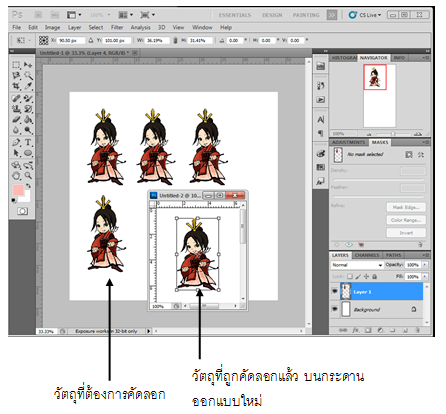
Task: Click the Layer 1 thumbnail
Action: click(346, 291)
